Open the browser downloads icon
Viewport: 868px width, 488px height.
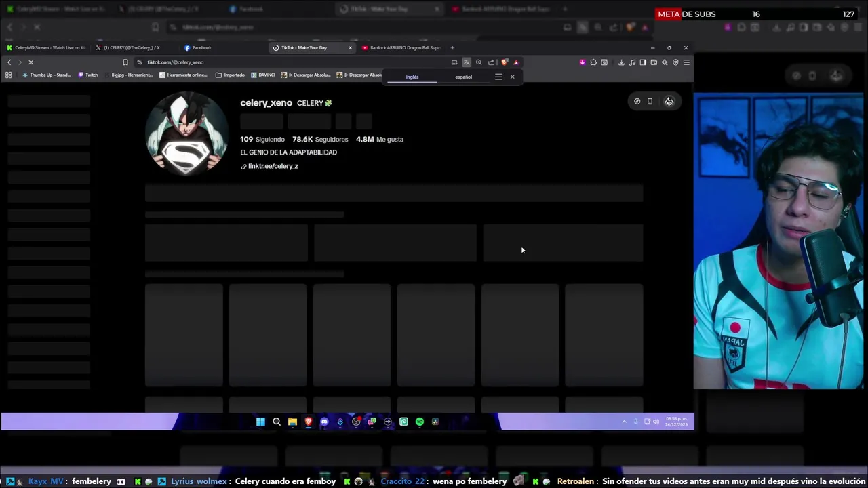click(621, 62)
